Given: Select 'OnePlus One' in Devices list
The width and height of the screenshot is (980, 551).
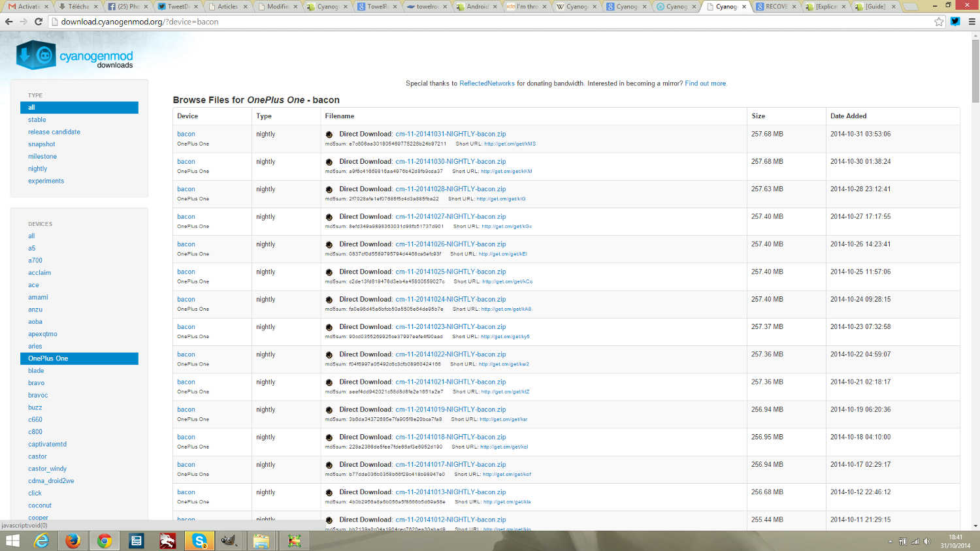Looking at the screenshot, I should coord(79,358).
